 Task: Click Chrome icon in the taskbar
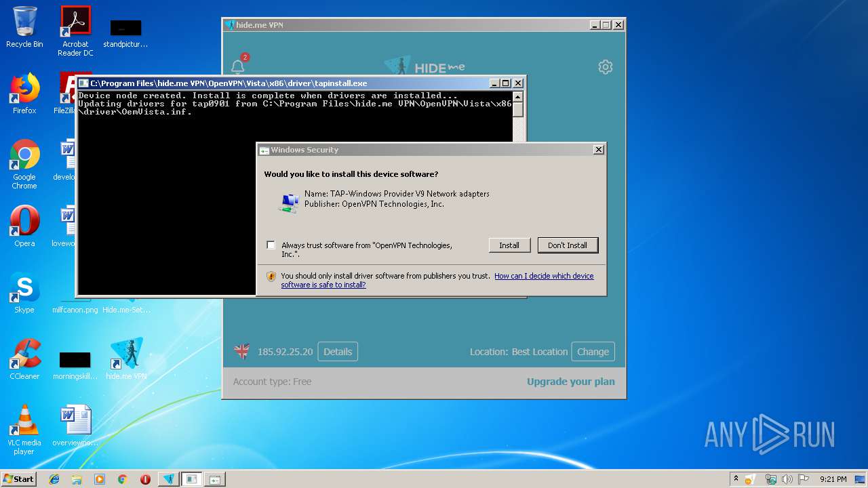[x=123, y=479]
